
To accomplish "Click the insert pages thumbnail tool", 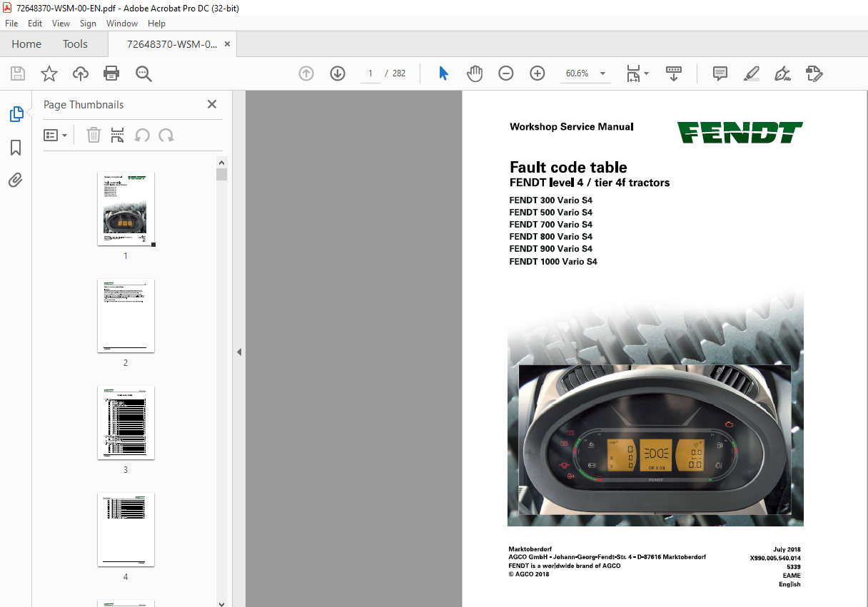I will click(x=118, y=135).
